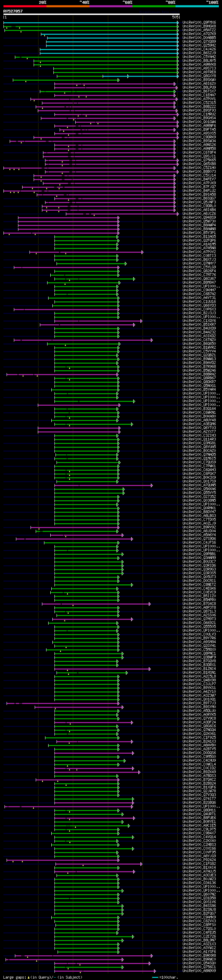Click the orange ~40% identity legend segment
This screenshot has width=222, height=980.
68,6
